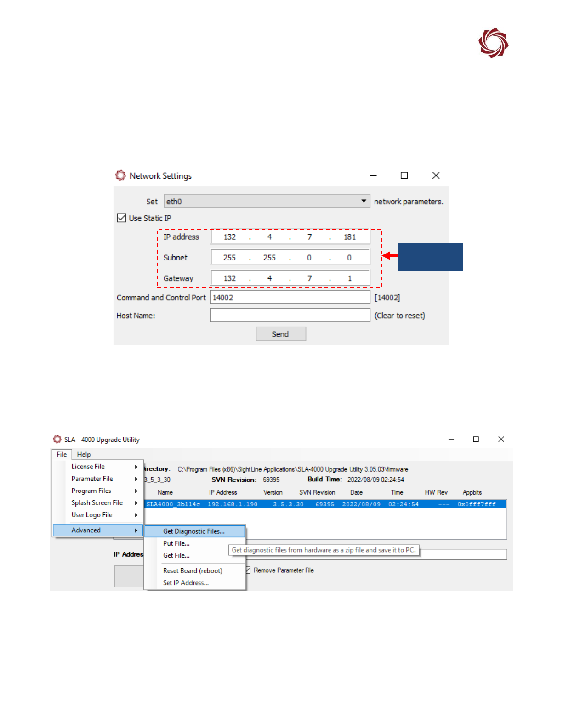Maximize the SLA-4000 Upgrade Utility window
Viewport: 563px width, 728px height.
point(476,440)
